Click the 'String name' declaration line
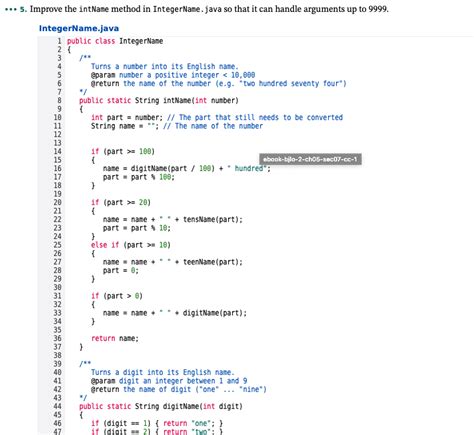 click(x=177, y=126)
